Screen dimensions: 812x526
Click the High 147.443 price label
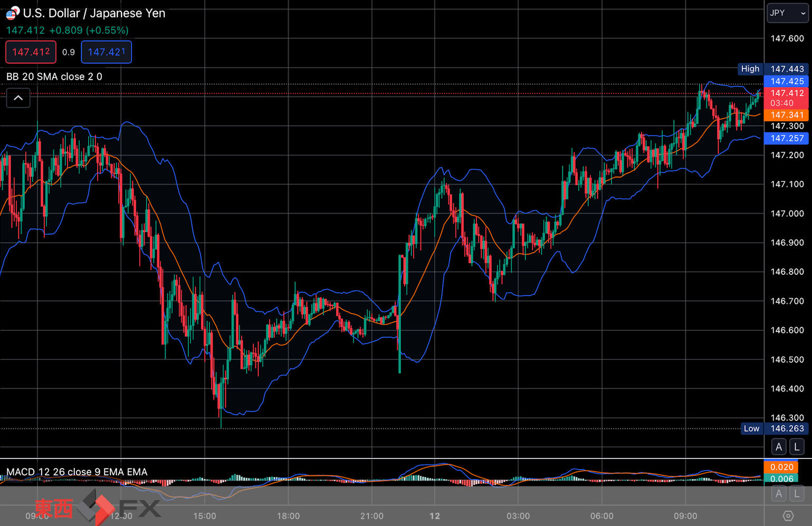click(773, 69)
